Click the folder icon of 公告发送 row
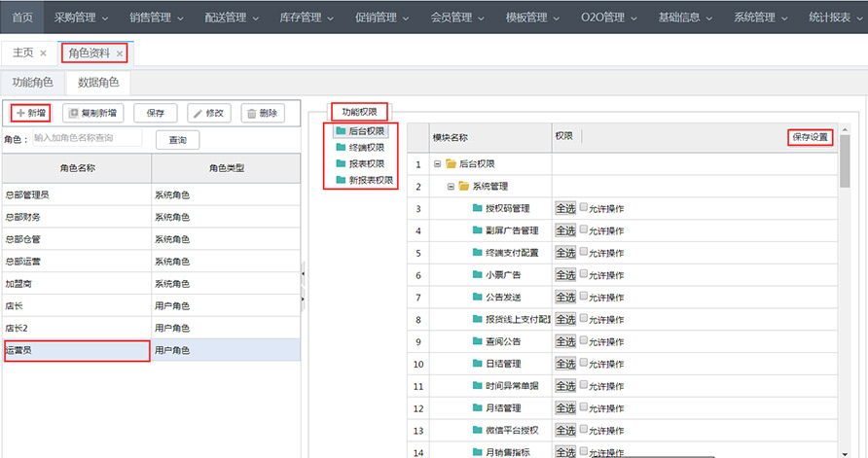 tap(477, 297)
